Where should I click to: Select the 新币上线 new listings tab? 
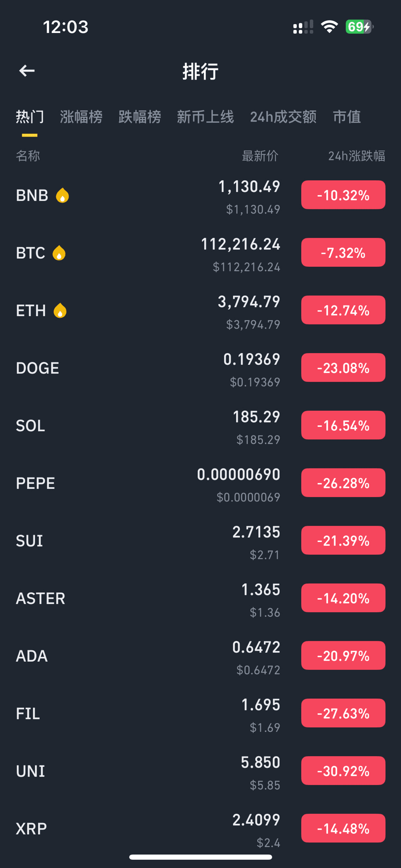205,117
